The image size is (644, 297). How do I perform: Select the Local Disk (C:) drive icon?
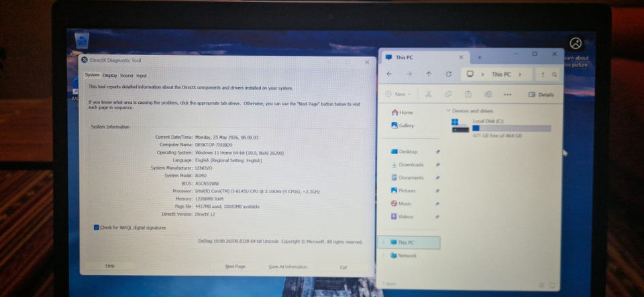pos(460,126)
